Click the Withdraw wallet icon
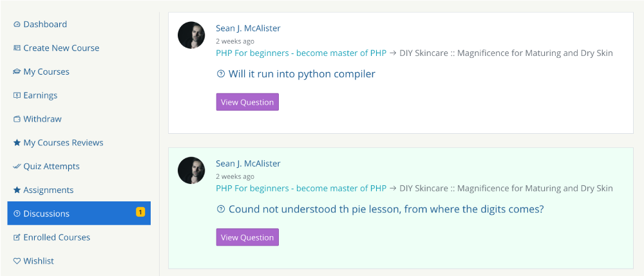 click(17, 119)
